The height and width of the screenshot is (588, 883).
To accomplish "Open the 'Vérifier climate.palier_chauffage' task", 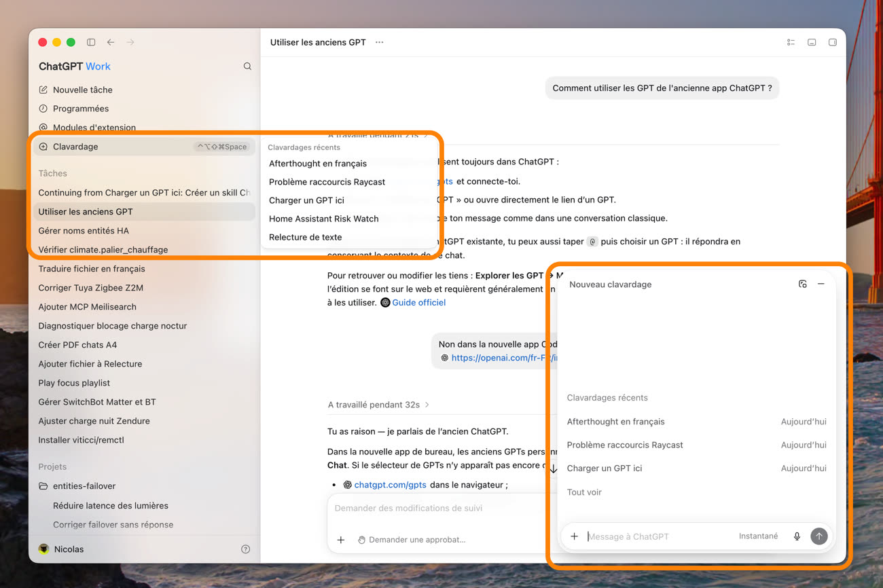I will [x=144, y=250].
